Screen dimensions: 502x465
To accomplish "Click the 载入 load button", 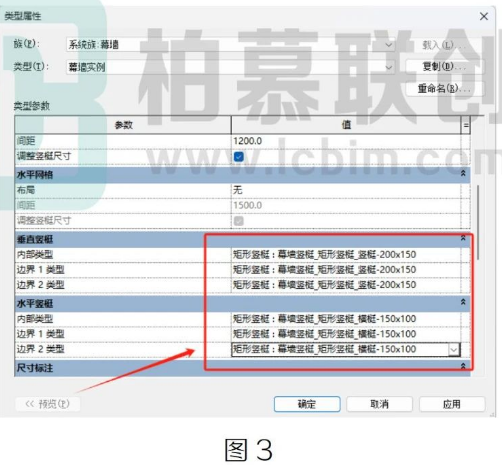I will [445, 45].
